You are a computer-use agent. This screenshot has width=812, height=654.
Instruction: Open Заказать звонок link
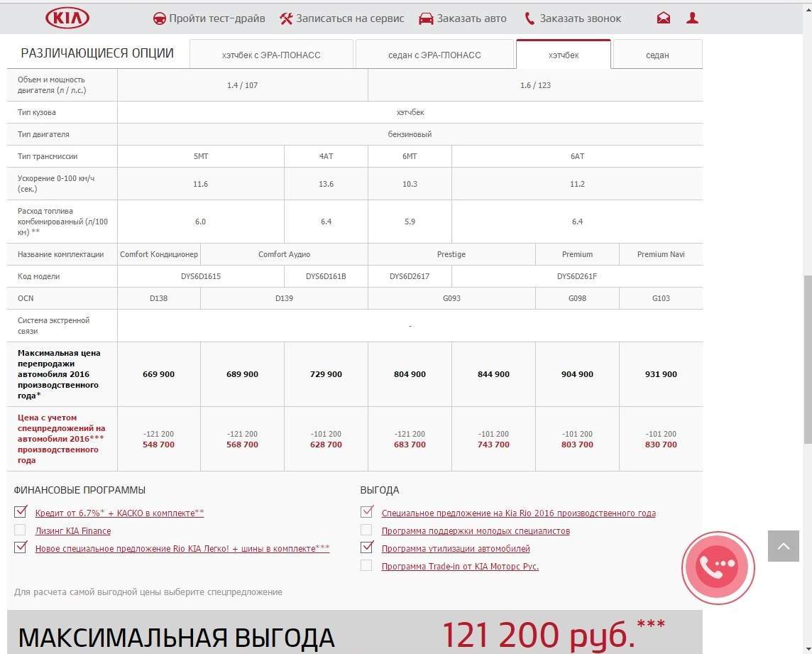581,18
